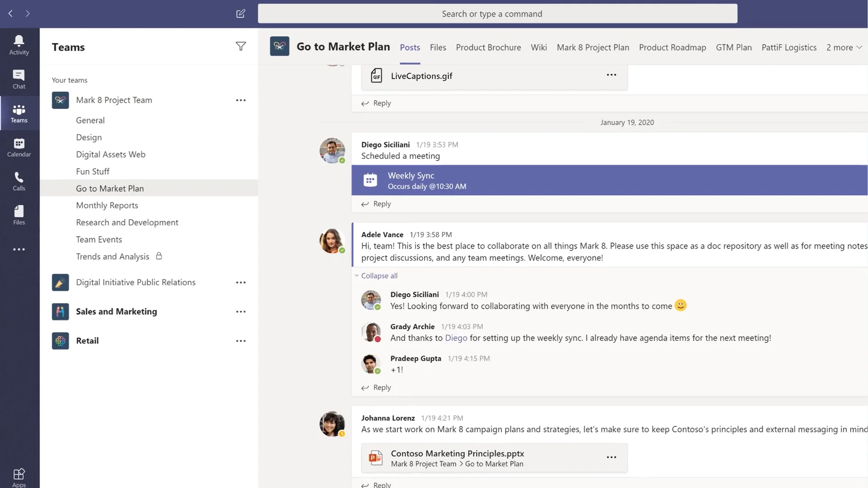Click the Diego mention in Grady's message
The width and height of the screenshot is (868, 488).
(x=456, y=338)
